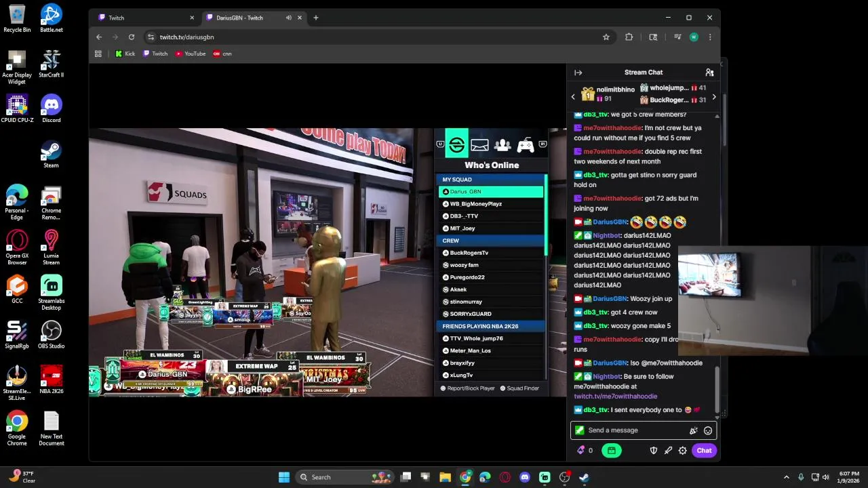Viewport: 868px width, 488px height.
Task: Open SignalRgb desktop shortcut
Action: (x=17, y=334)
